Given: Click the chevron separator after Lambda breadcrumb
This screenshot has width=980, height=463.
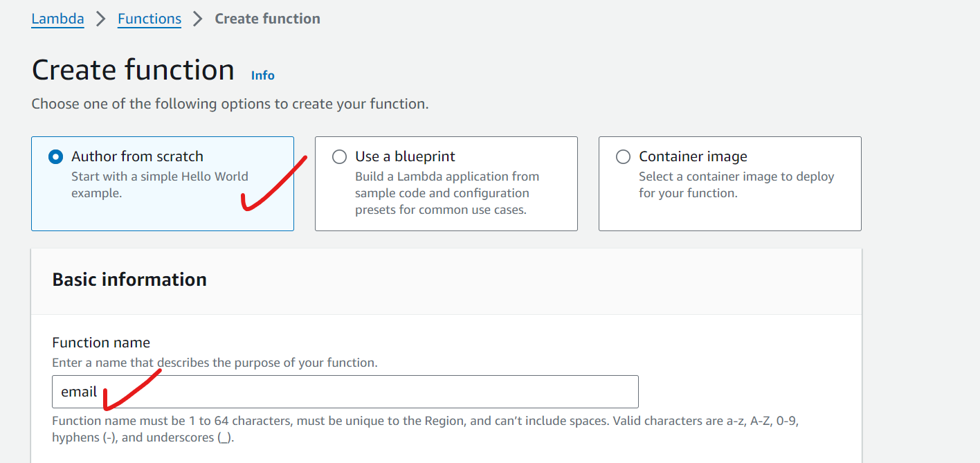Looking at the screenshot, I should point(101,19).
